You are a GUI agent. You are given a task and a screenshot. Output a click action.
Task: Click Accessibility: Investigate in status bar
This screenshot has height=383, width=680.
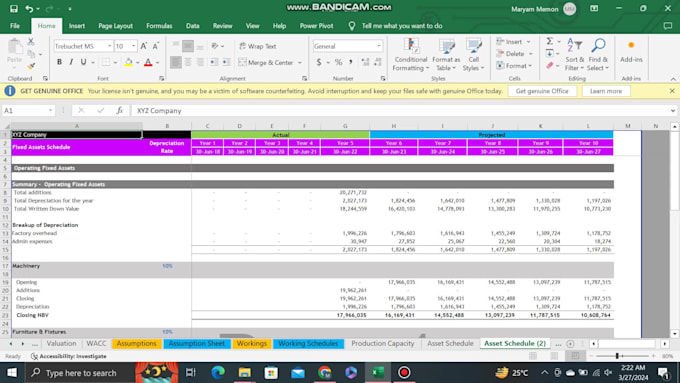point(69,356)
